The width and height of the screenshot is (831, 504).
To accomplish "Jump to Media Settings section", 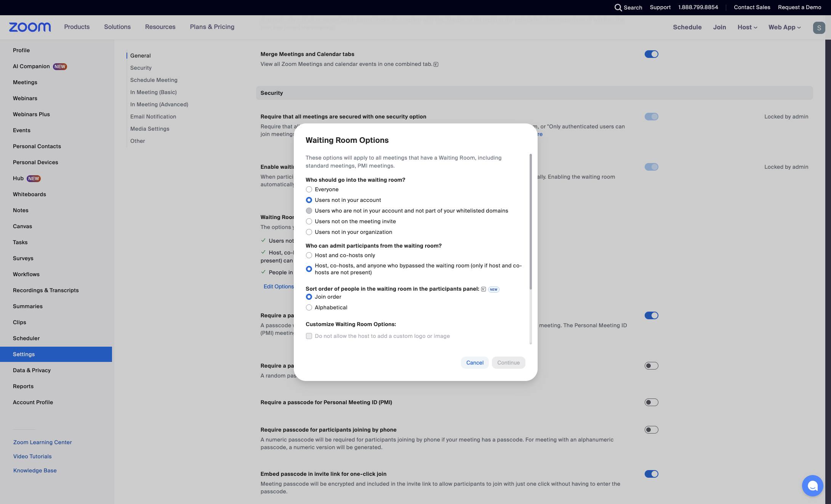I will click(150, 129).
